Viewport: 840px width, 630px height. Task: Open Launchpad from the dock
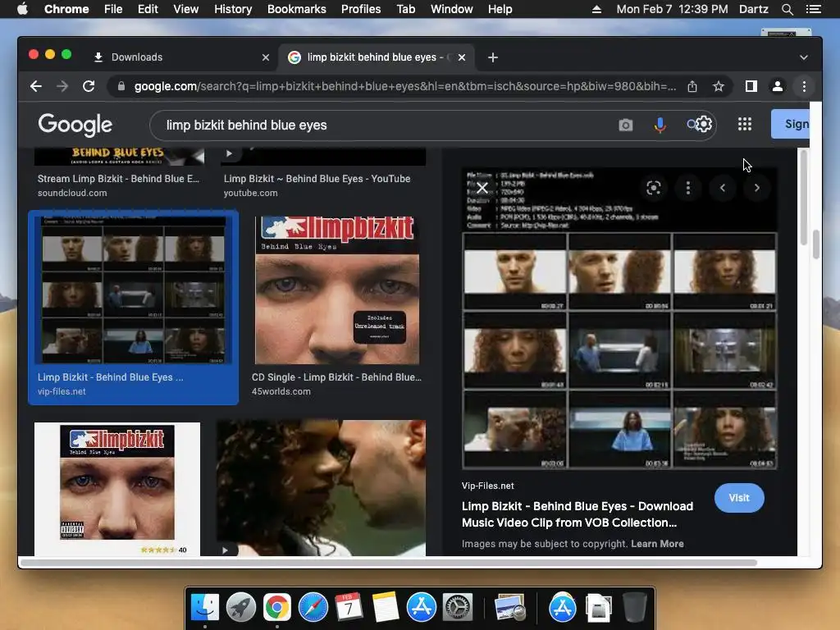241,607
